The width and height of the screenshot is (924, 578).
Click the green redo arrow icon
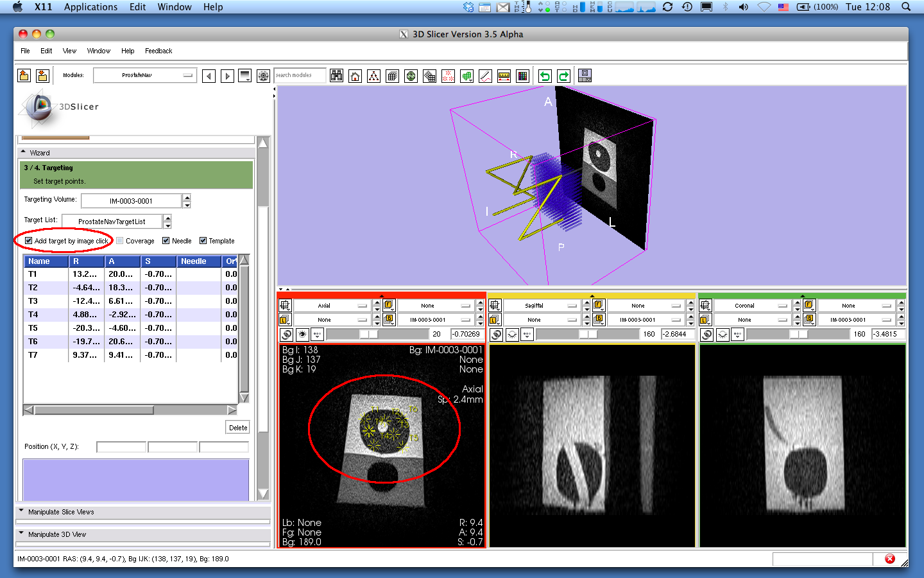[x=563, y=76]
